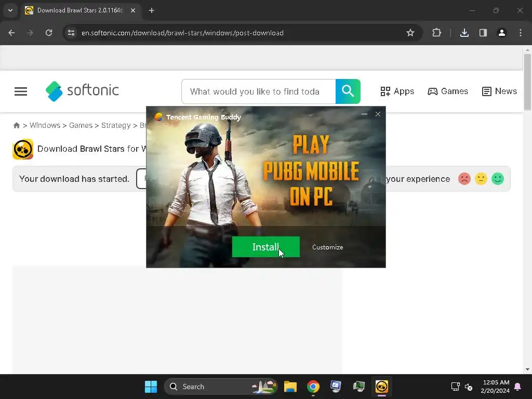Focus the Softonic search input field
Viewport: 532px width, 399px height.
click(259, 91)
